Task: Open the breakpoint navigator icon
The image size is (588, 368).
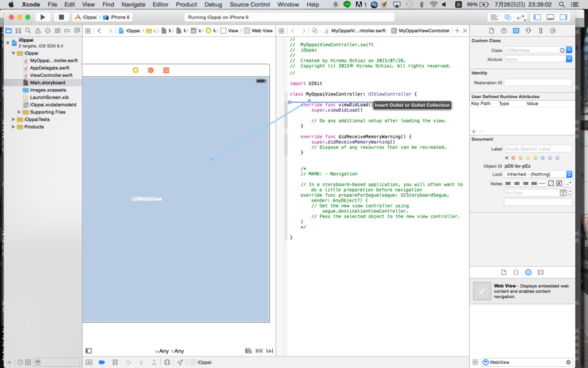Action: [67, 31]
